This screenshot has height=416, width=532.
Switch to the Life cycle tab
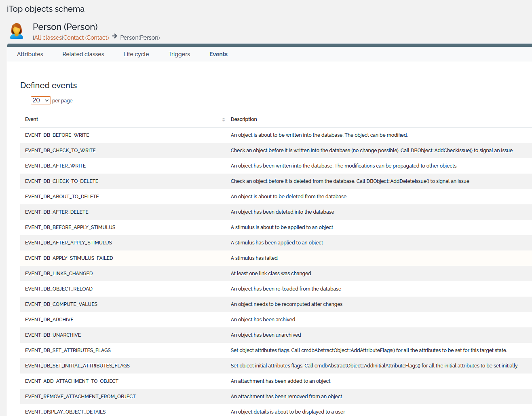(136, 54)
